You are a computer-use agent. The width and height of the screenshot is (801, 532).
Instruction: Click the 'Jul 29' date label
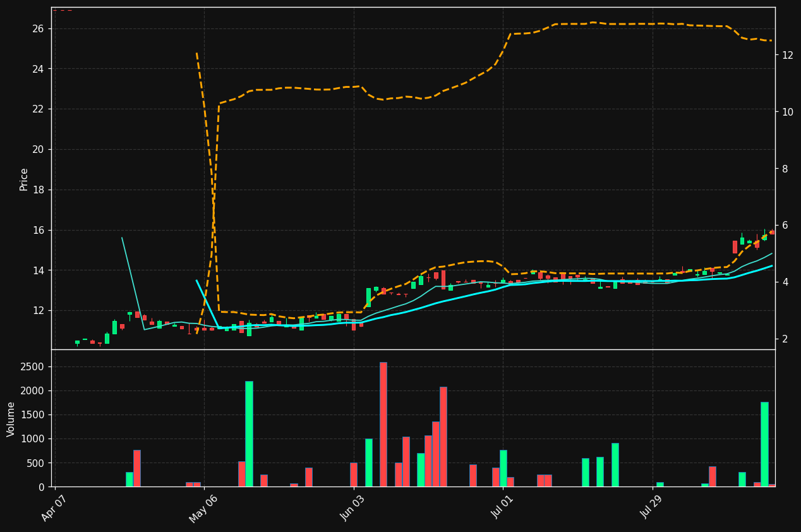(x=652, y=507)
